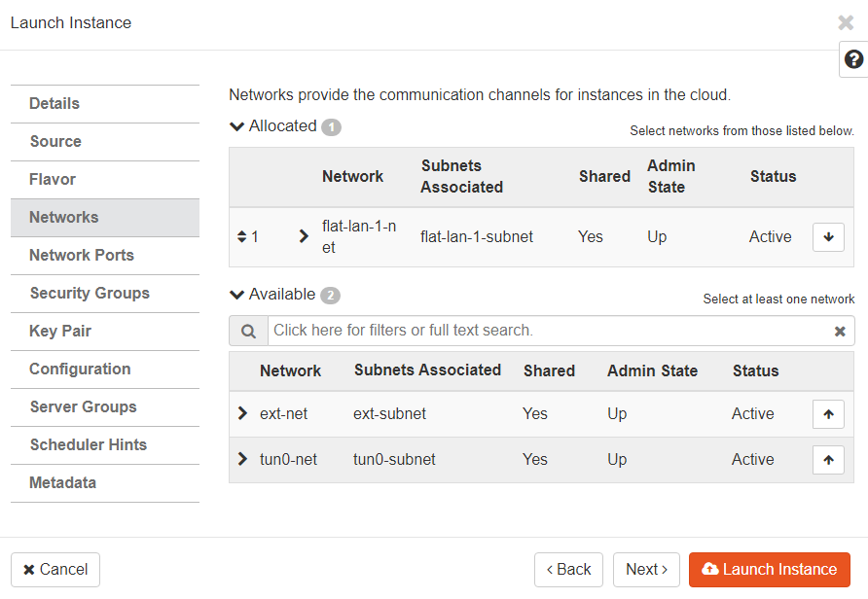Click the Next button
The height and width of the screenshot is (599, 868).
[646, 569]
